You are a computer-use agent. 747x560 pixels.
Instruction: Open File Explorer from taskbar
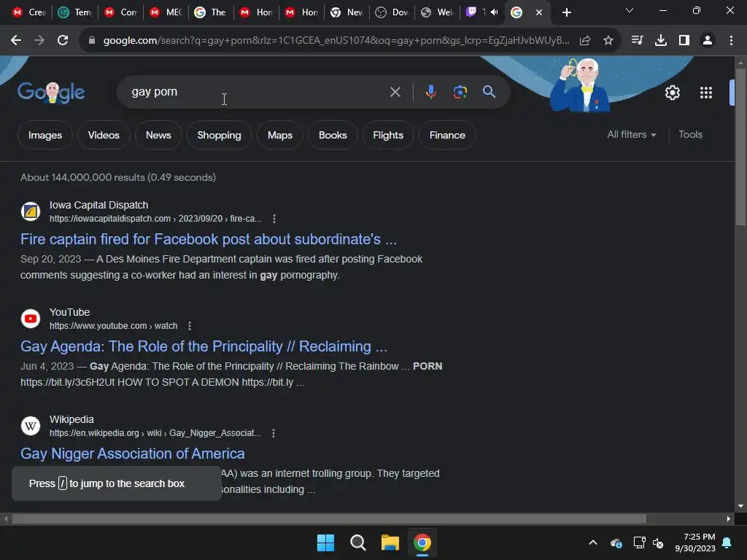[x=390, y=542]
